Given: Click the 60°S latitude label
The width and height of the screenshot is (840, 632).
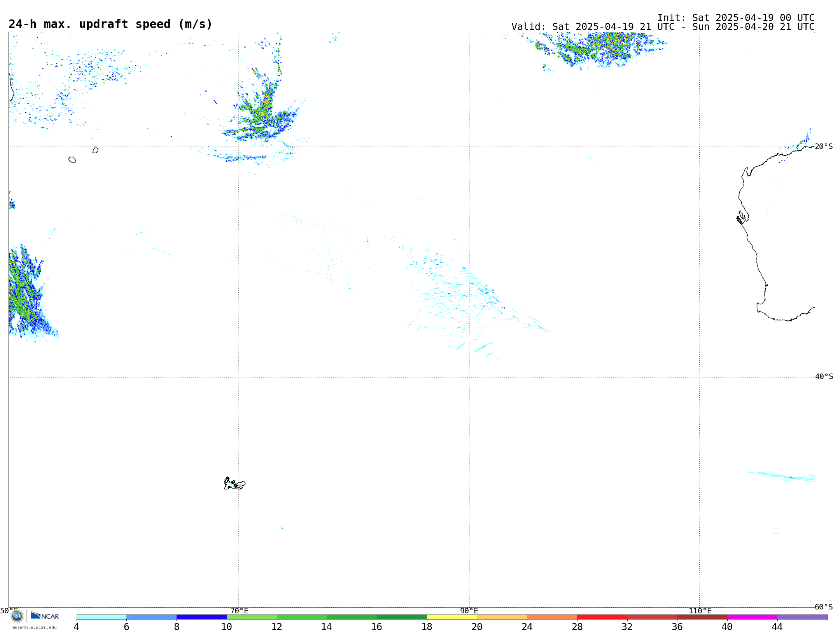Looking at the screenshot, I should (824, 607).
